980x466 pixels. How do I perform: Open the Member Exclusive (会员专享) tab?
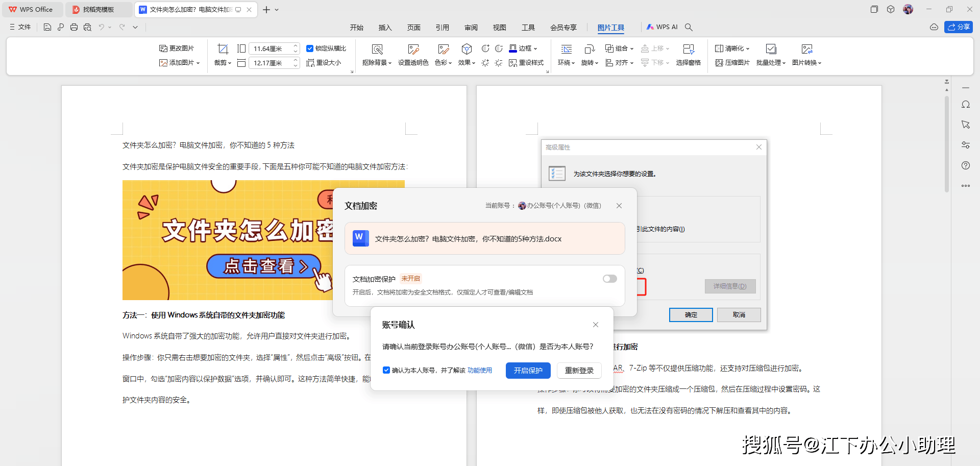pos(563,28)
